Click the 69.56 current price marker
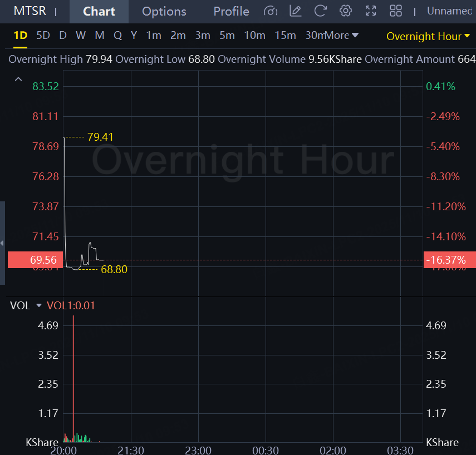 32,260
